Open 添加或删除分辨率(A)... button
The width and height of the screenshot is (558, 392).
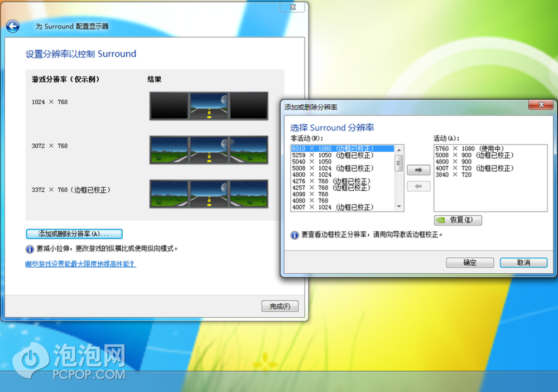point(74,234)
